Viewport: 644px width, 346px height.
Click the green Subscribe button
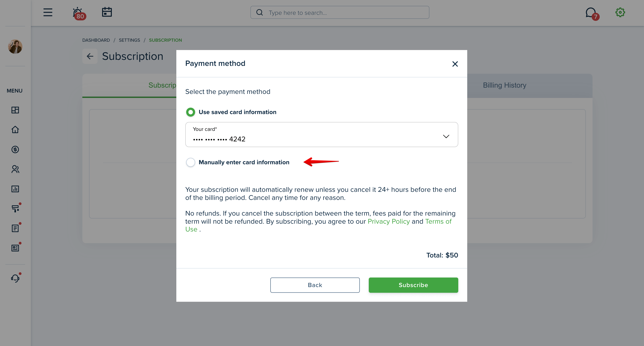click(x=413, y=285)
